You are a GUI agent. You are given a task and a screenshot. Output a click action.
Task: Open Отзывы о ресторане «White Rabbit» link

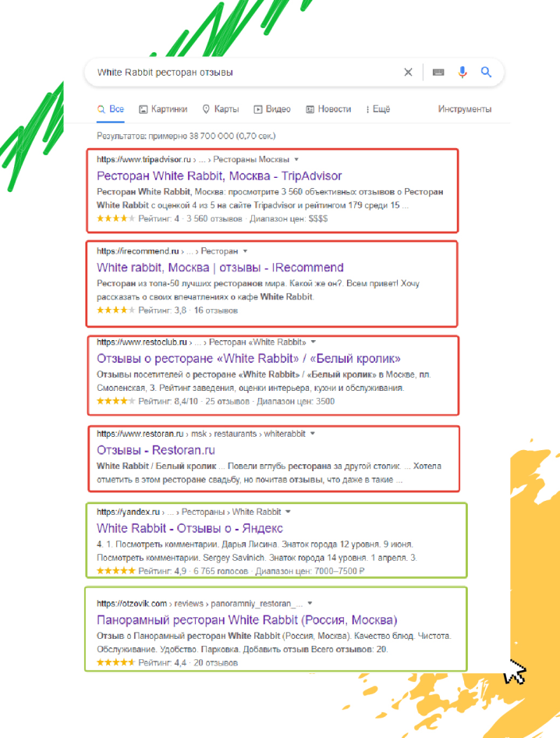tap(249, 359)
